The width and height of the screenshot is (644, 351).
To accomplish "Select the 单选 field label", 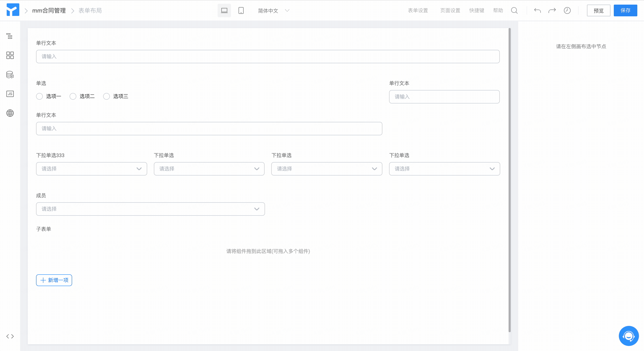I will (x=41, y=83).
